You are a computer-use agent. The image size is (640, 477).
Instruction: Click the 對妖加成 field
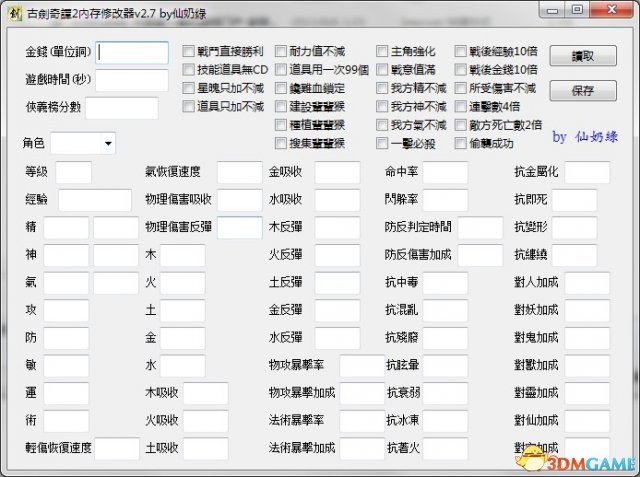(x=587, y=311)
